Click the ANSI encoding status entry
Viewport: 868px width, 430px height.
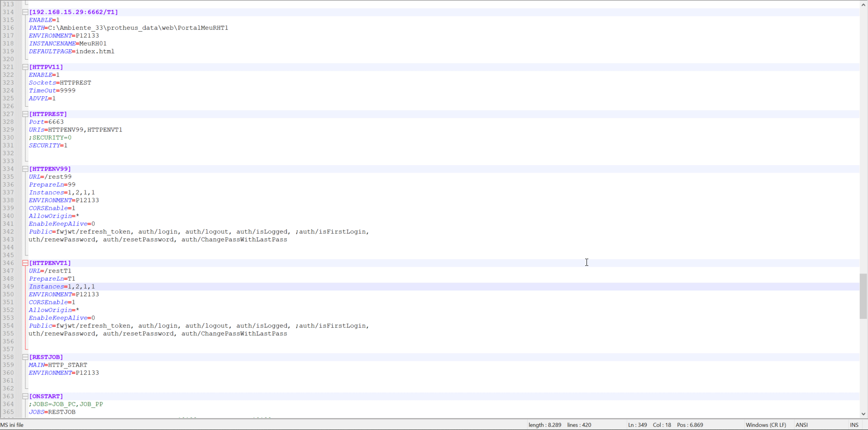click(x=801, y=425)
